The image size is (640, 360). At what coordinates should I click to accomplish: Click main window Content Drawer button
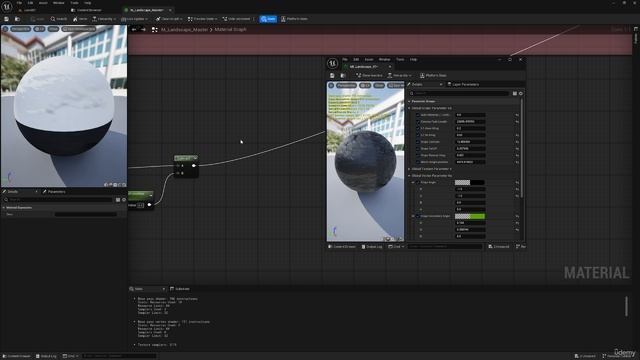tap(17, 356)
